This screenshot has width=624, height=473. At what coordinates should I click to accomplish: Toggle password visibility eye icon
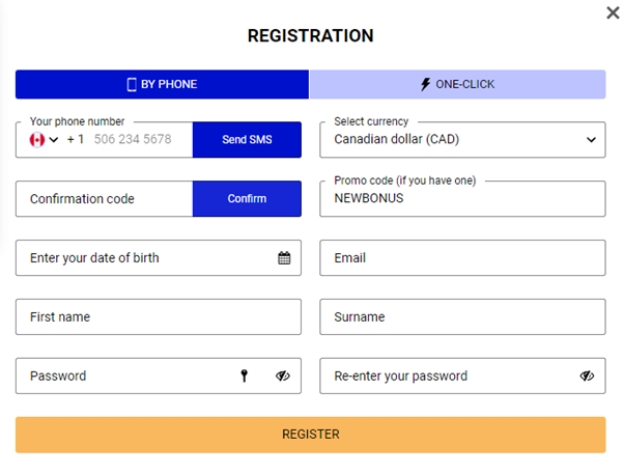pos(283,376)
